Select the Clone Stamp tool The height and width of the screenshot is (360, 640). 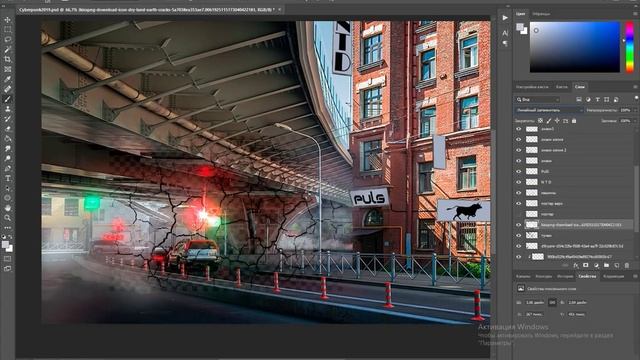click(7, 109)
